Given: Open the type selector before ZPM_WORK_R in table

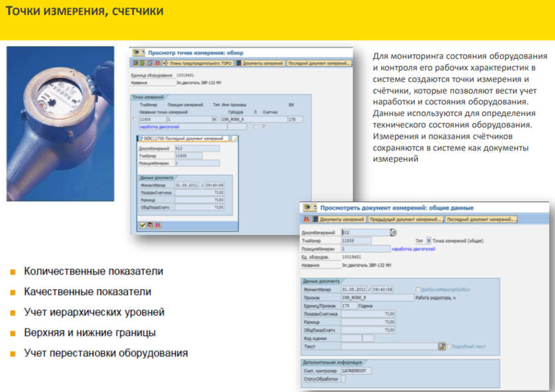Looking at the screenshot, I should (214, 119).
